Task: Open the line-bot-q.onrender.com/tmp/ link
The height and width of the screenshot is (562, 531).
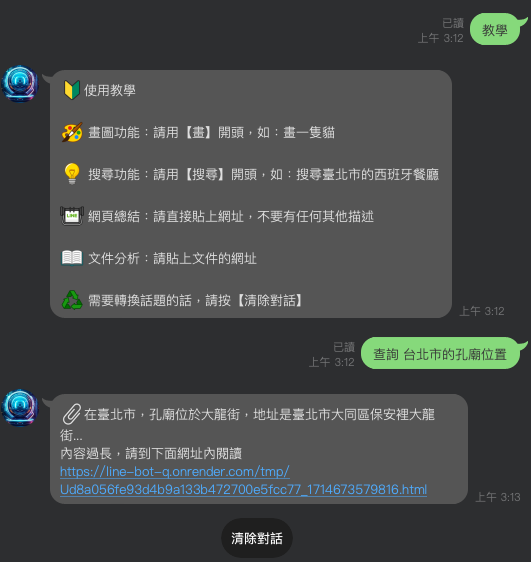Action: [x=175, y=472]
